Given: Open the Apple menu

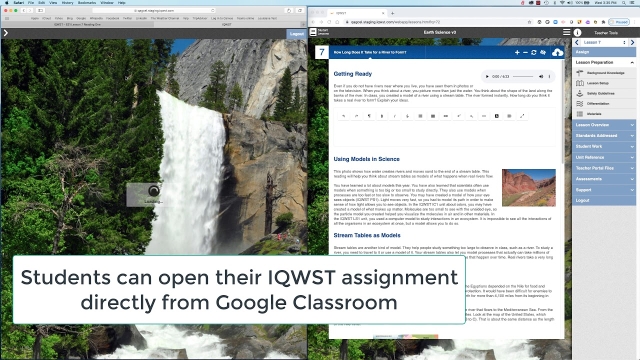Looking at the screenshot, I should pyautogui.click(x=6, y=2).
